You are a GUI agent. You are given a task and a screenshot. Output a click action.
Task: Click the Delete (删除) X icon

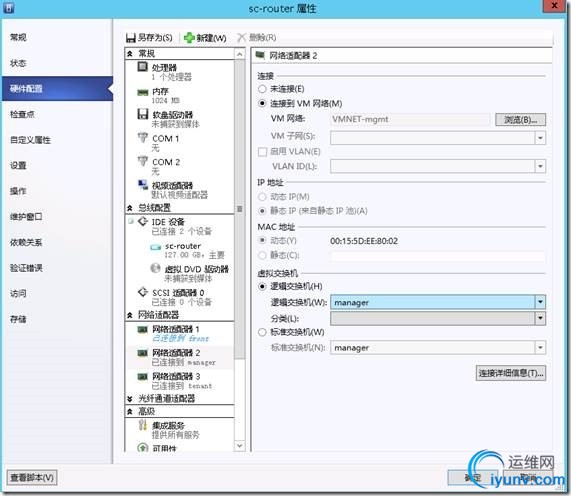241,37
